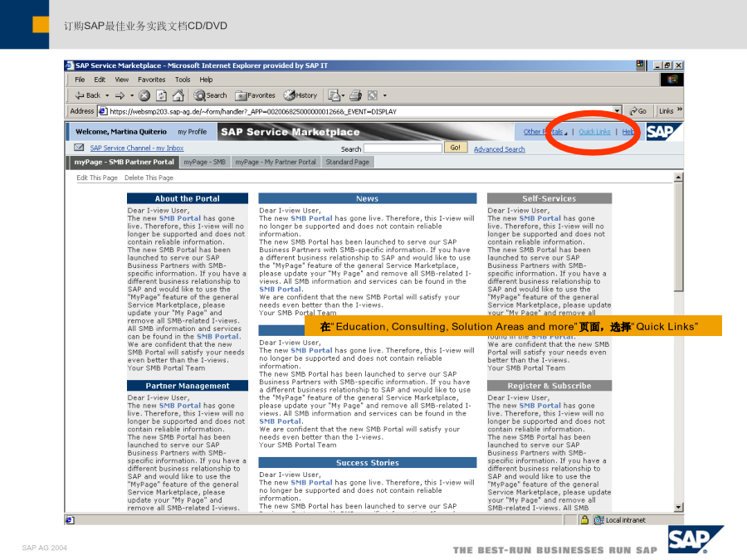This screenshot has height=560, width=747.
Task: Expand the Forward button history dropdown
Action: [x=132, y=95]
